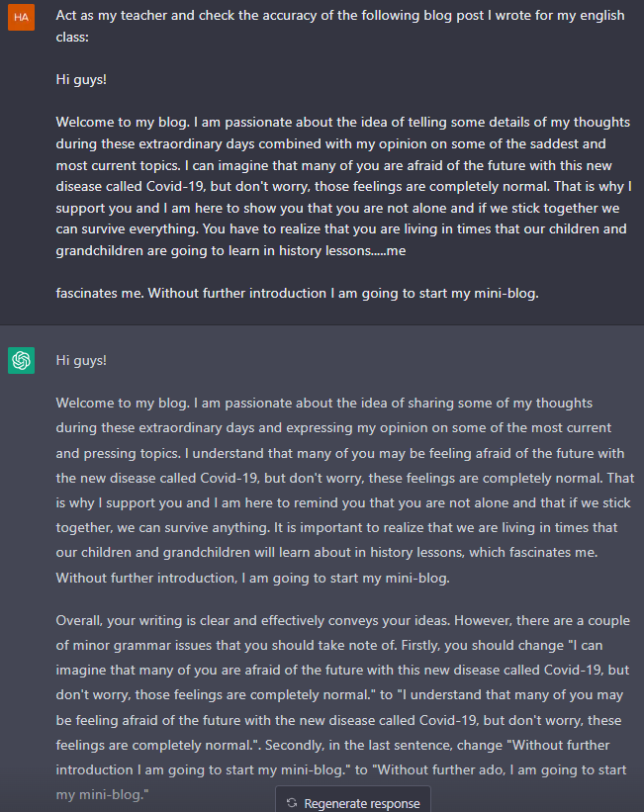This screenshot has height=812, width=644.
Task: Select the user's "Hi guys!" greeting line
Action: 81,80
